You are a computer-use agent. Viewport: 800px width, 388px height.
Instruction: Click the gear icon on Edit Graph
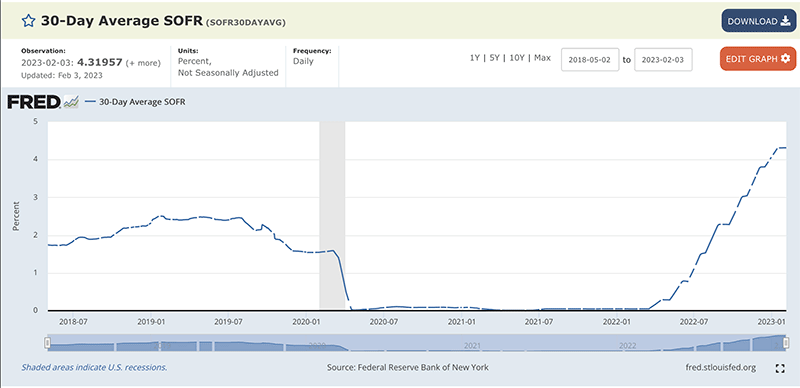pos(785,58)
